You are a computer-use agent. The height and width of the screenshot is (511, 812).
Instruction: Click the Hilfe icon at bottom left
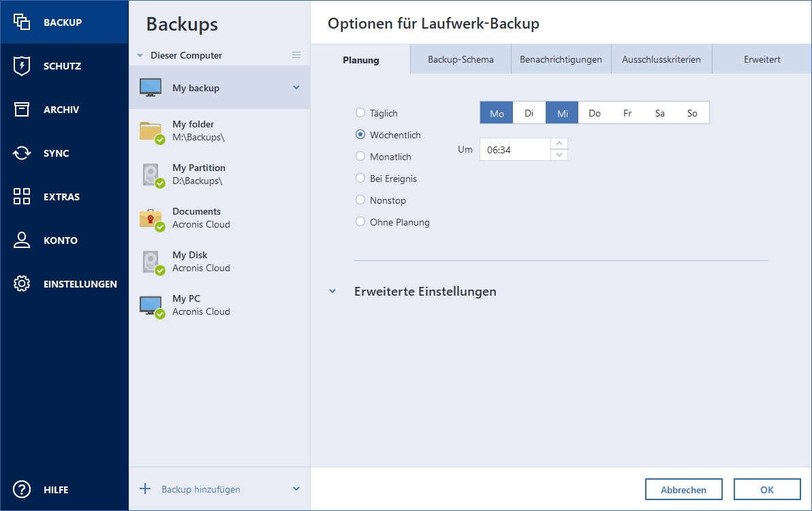(x=21, y=489)
